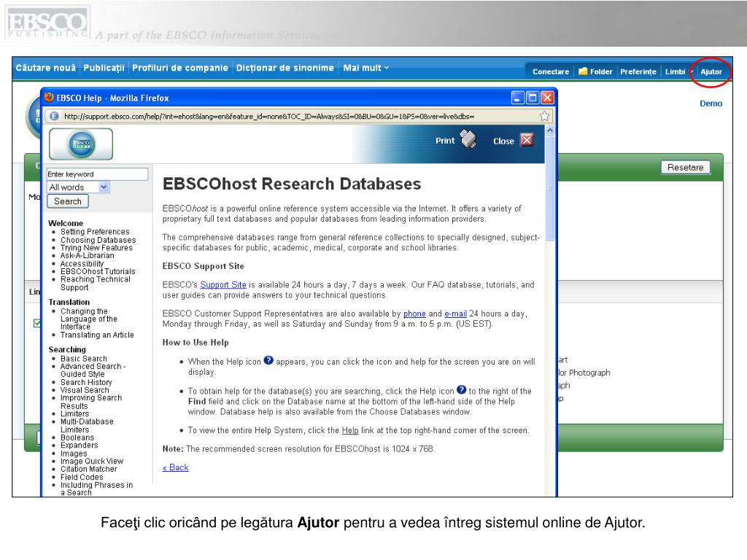This screenshot has height=560, width=747.
Task: Click the bookmark star in the address bar
Action: point(544,116)
